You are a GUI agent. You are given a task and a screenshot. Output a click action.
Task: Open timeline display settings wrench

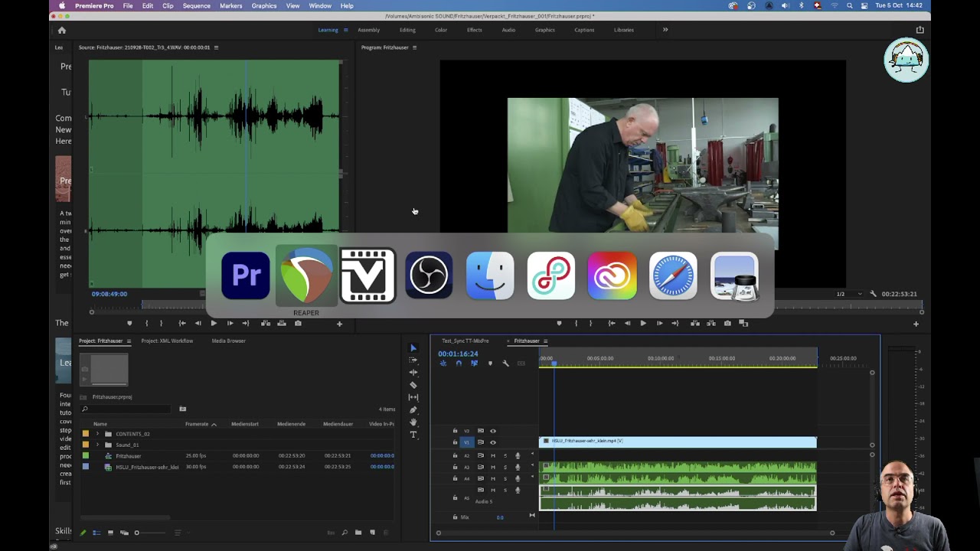505,364
